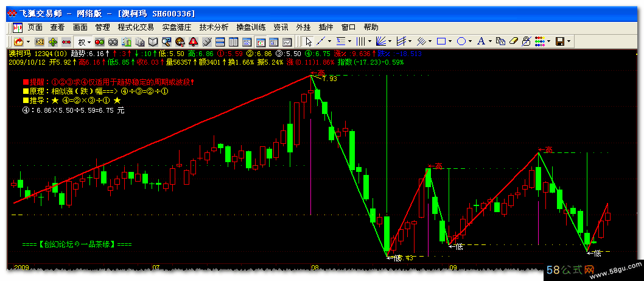Select the diagonal regression band tool
This screenshot has height=281, width=644.
tap(421, 41)
